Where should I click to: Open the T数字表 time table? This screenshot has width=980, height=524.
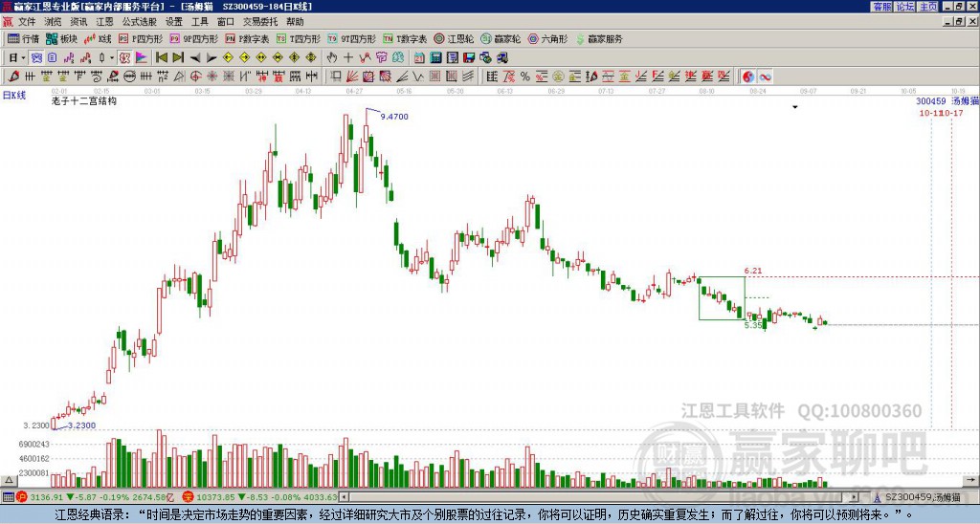point(405,38)
